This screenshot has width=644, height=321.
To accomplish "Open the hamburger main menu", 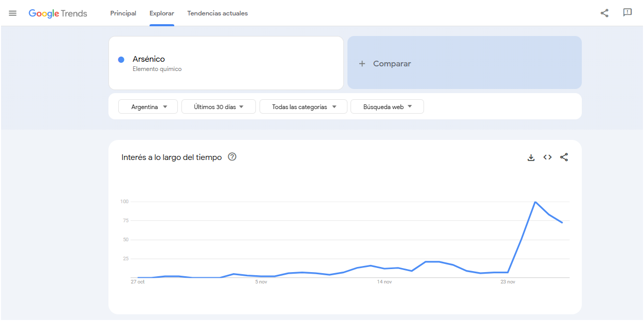I will [x=13, y=13].
